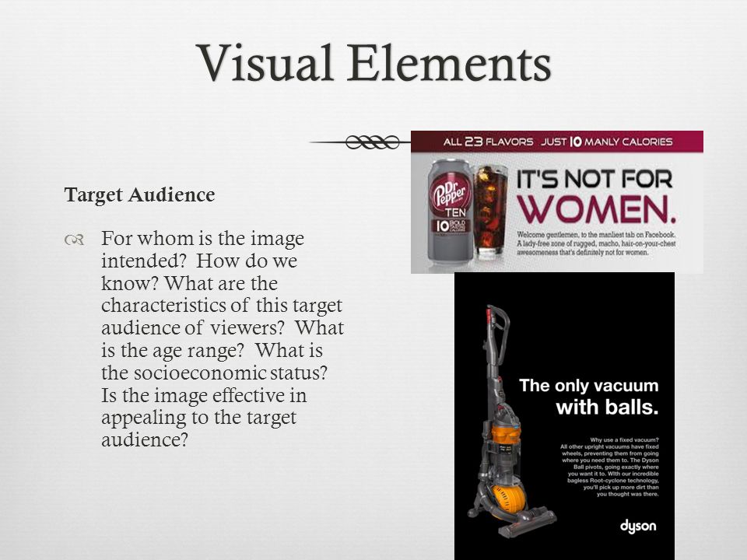This screenshot has width=747, height=560.
Task: Click the paragraph starting 'For whom is the image'
Action: [x=222, y=338]
